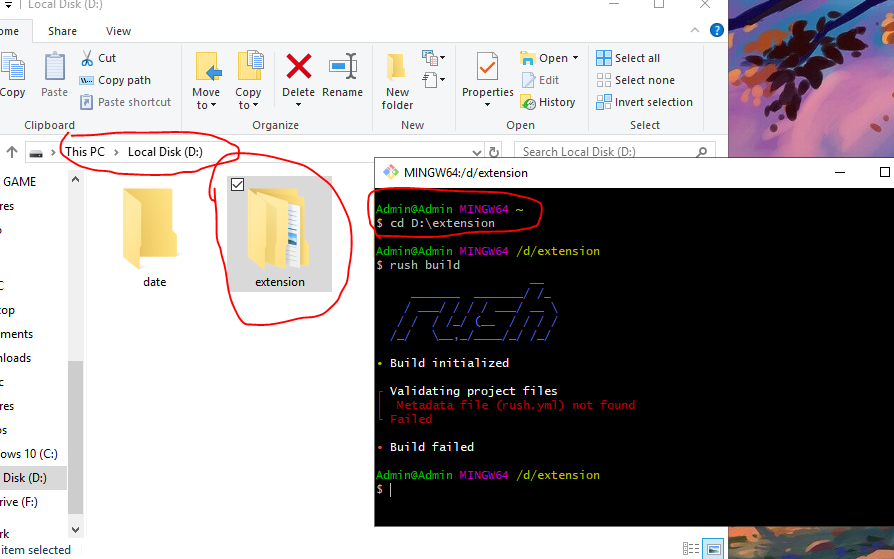Expand the Open button dropdown arrow
894x559 pixels.
coord(575,58)
